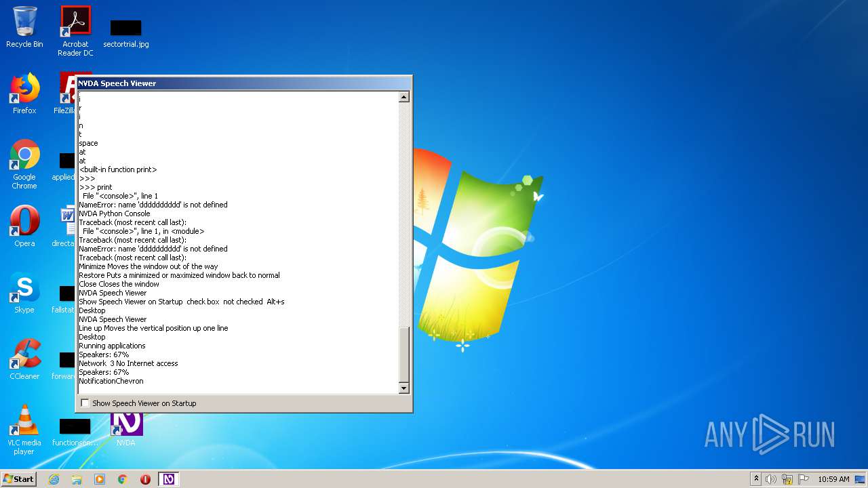Select the FileZilla desktop shortcut
868x488 pixels.
click(x=67, y=94)
